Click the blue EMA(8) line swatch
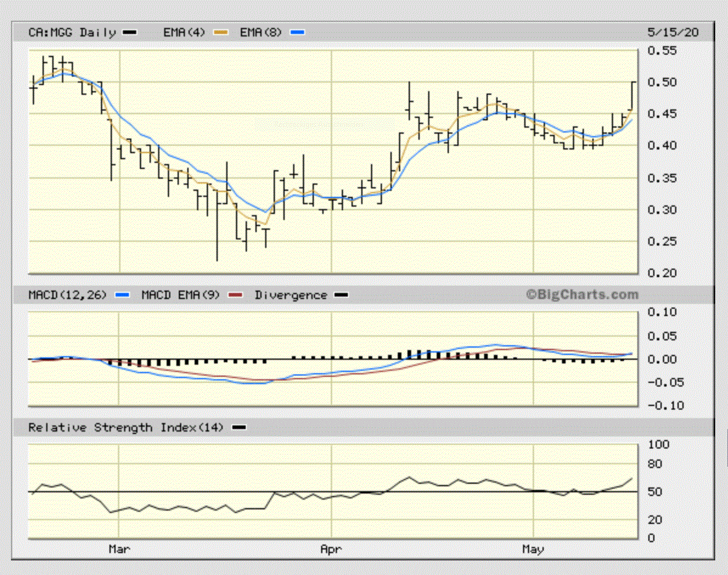728x575 pixels. [x=297, y=32]
